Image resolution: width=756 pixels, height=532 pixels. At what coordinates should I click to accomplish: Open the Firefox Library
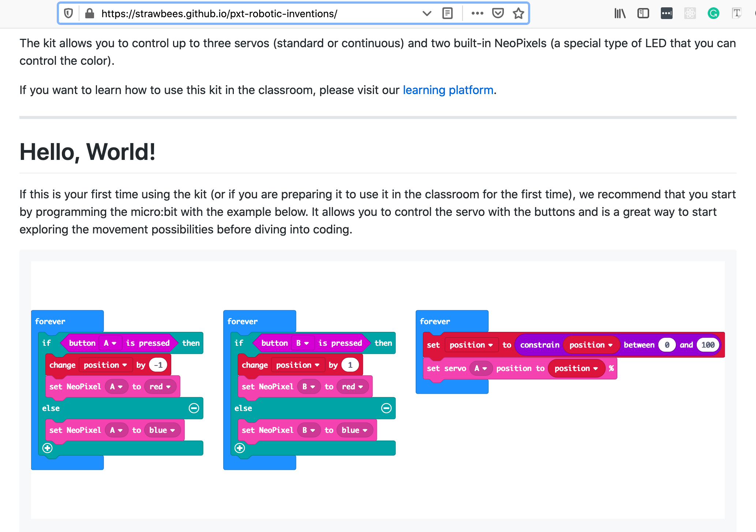tap(620, 13)
